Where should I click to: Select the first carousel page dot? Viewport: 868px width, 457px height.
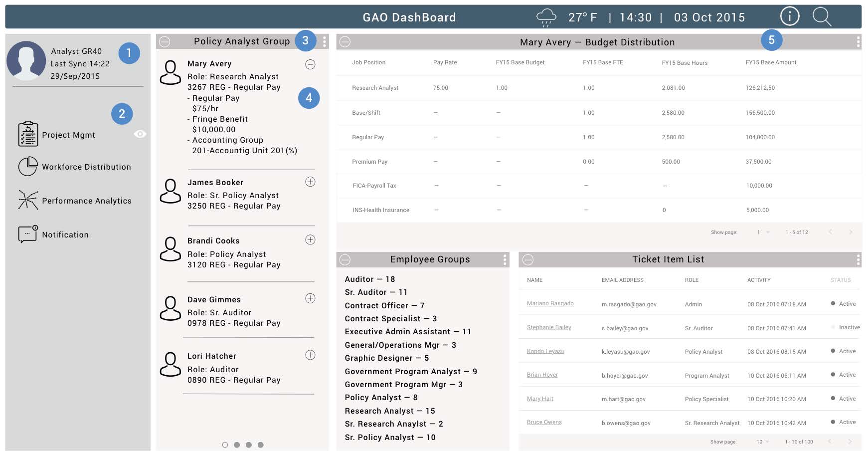coord(225,445)
